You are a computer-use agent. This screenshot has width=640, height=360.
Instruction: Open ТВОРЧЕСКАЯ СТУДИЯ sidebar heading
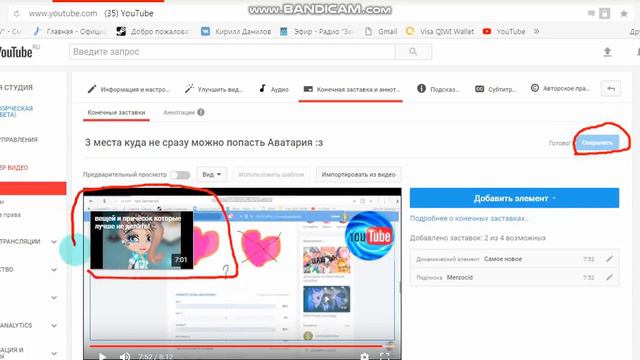16,87
